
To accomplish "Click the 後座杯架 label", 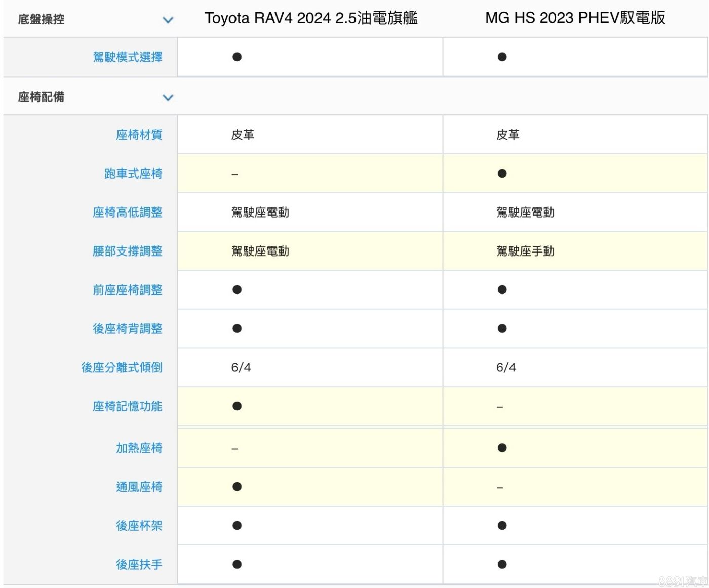I will pos(139,526).
